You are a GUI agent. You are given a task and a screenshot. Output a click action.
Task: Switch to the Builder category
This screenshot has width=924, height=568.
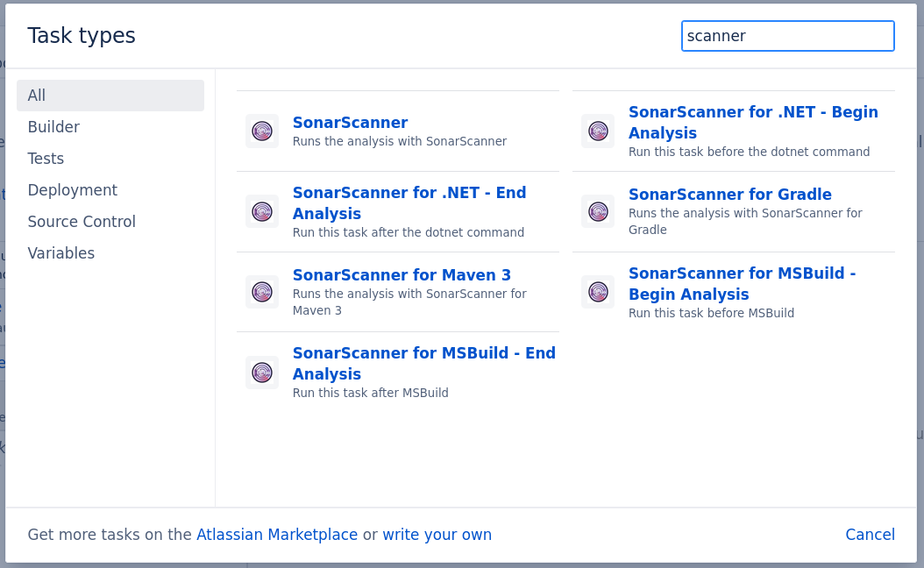(53, 127)
